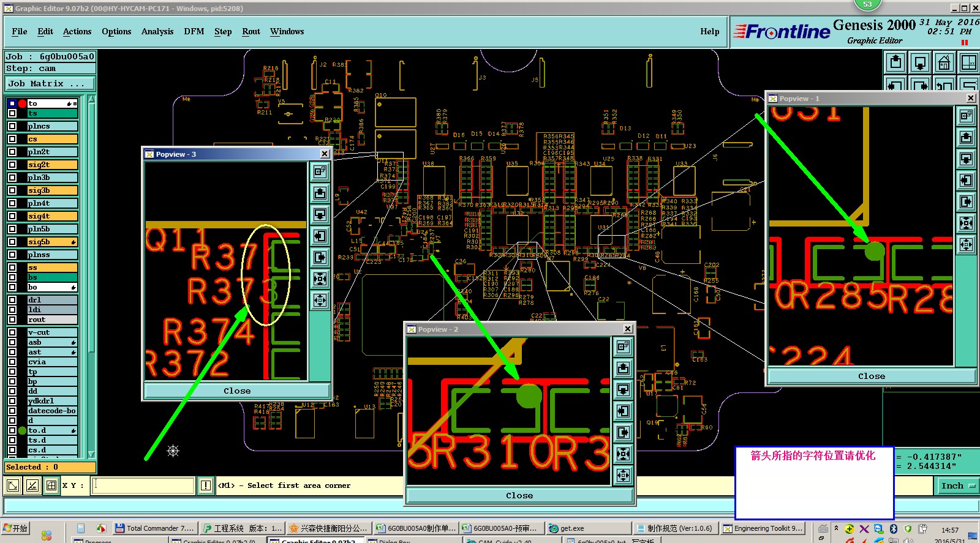Pan up in Popview 2
Screen dimensions: 980x543
(623, 368)
